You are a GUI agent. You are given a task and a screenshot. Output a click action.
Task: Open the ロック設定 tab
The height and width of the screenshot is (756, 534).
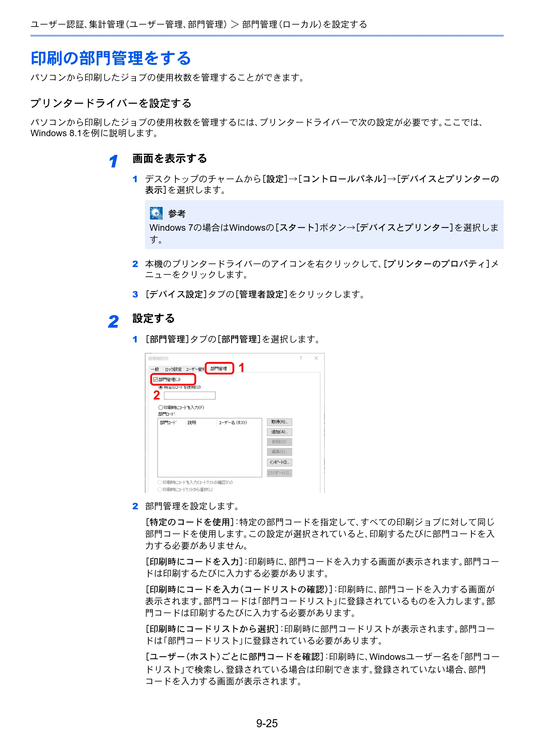coord(173,369)
